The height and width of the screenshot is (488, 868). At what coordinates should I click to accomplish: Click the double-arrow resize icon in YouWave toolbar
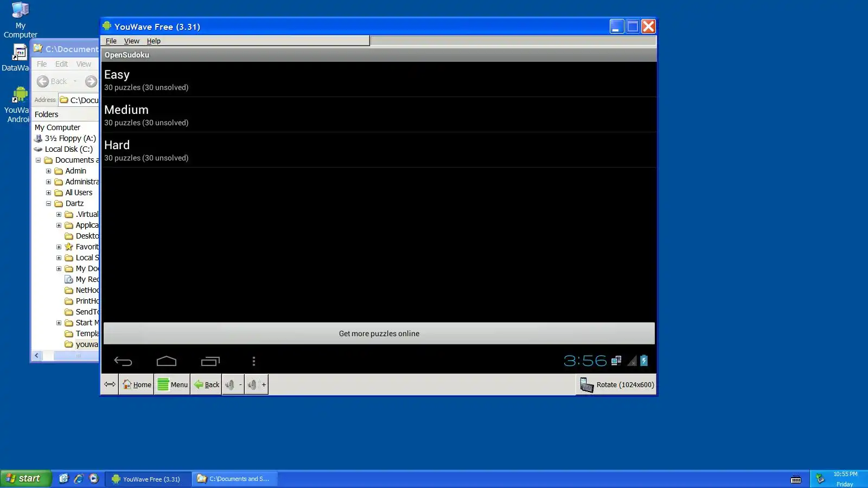110,384
